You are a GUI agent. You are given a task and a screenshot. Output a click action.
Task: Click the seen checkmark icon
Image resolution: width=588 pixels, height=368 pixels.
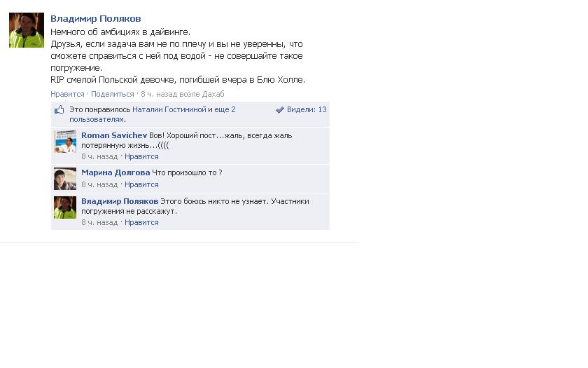point(280,109)
